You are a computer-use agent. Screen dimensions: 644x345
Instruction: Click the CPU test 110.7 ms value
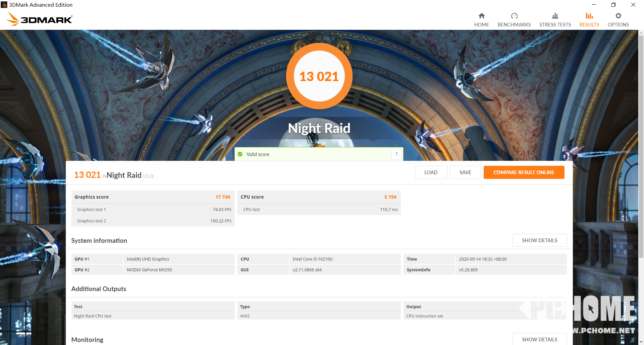coord(389,210)
